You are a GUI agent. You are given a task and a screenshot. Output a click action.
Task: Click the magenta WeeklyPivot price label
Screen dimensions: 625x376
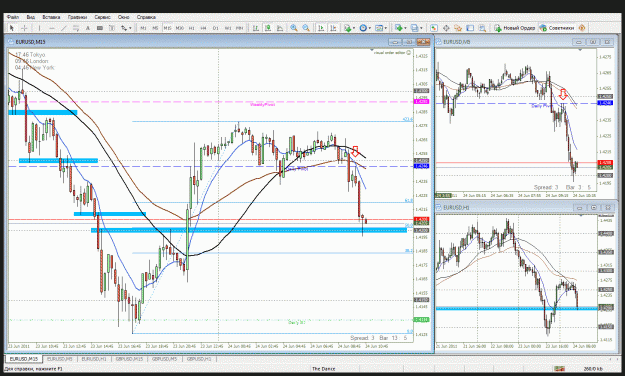tap(421, 102)
